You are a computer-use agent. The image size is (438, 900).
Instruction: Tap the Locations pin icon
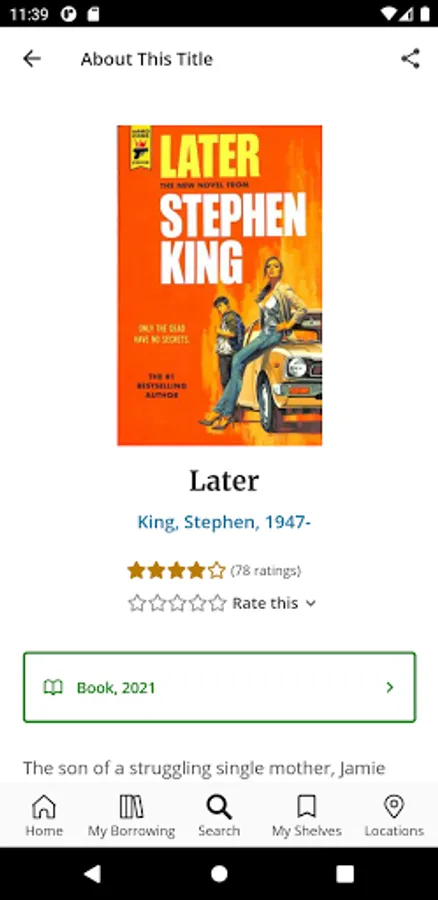tap(394, 807)
